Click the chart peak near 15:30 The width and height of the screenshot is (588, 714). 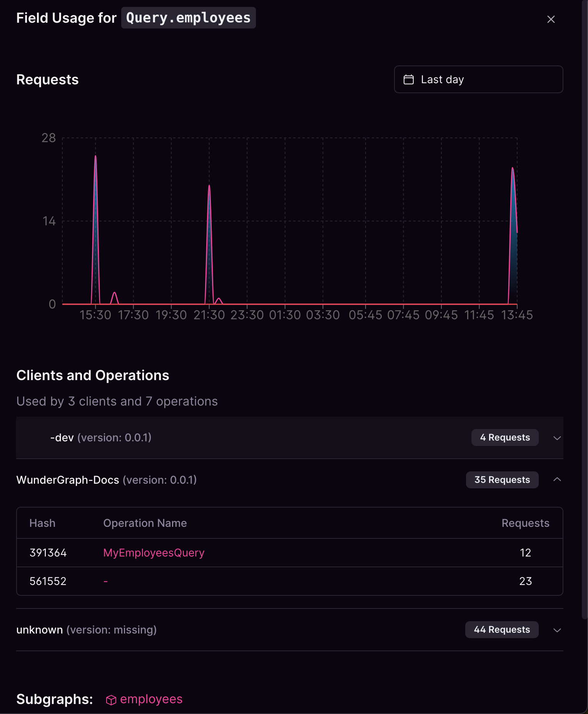tap(95, 156)
